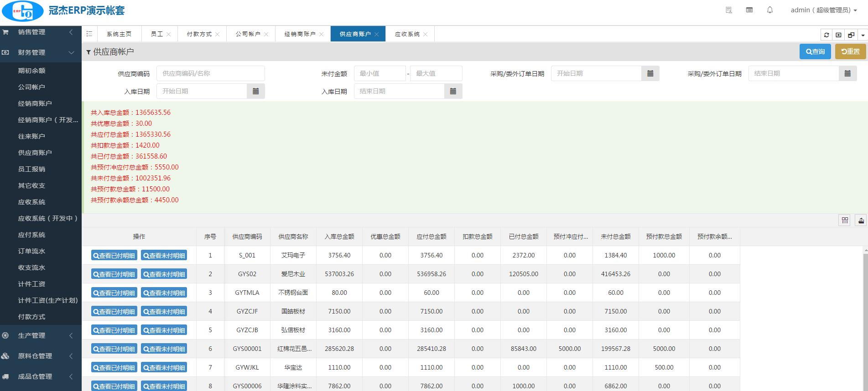Image resolution: width=868 pixels, height=391 pixels.
Task: Open the tab operations dropdown arrow
Action: (863, 35)
